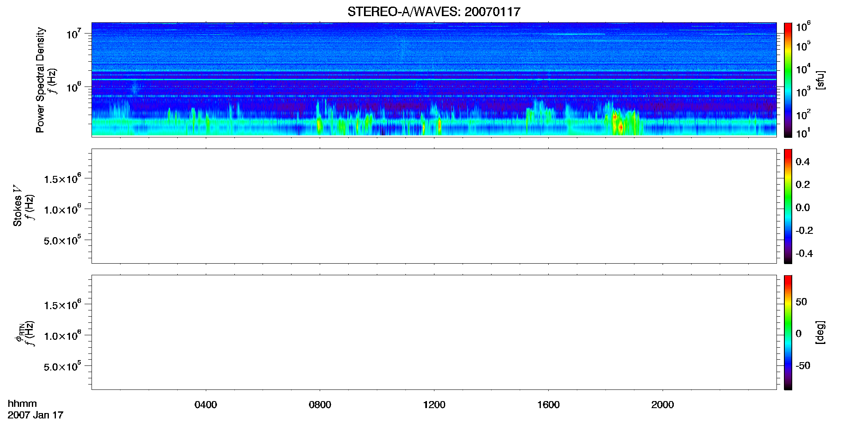The height and width of the screenshot is (447, 868).
Task: Click the 10^6 frequency tick on spectrogram axis
Action: (x=74, y=87)
